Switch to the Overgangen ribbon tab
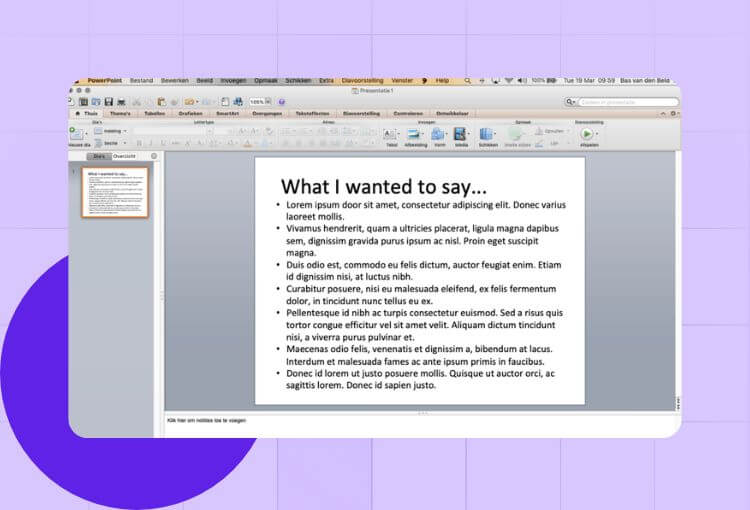 click(267, 113)
